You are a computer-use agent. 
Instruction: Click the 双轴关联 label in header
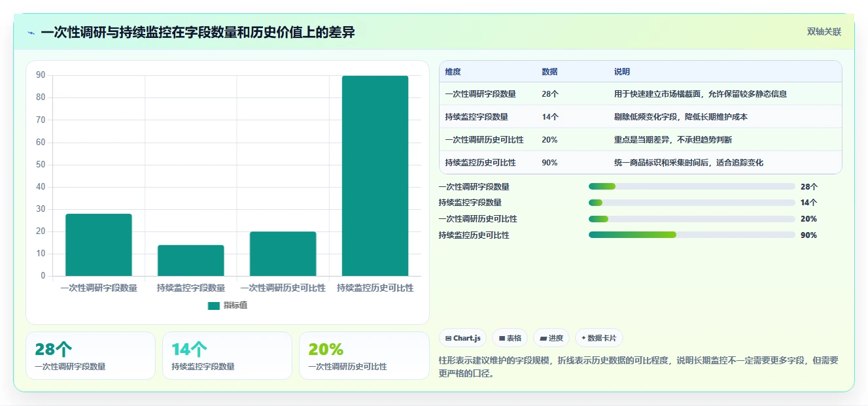824,32
